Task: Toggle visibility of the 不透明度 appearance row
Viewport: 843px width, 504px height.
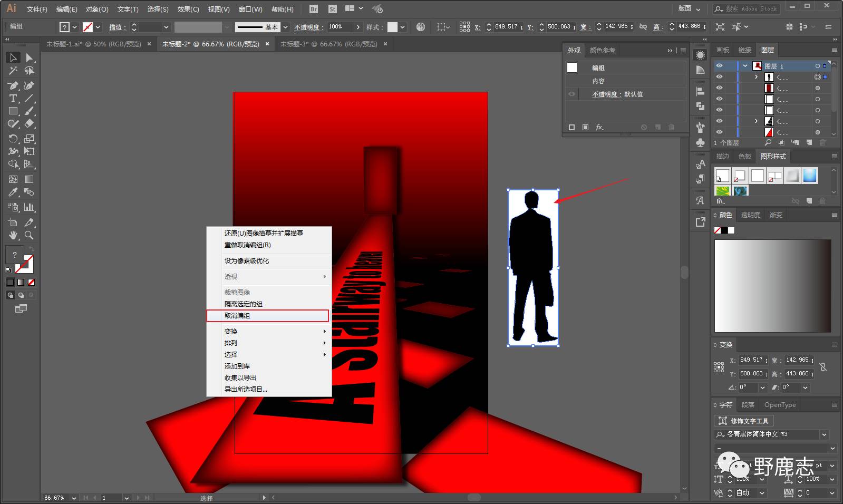Action: [x=571, y=94]
